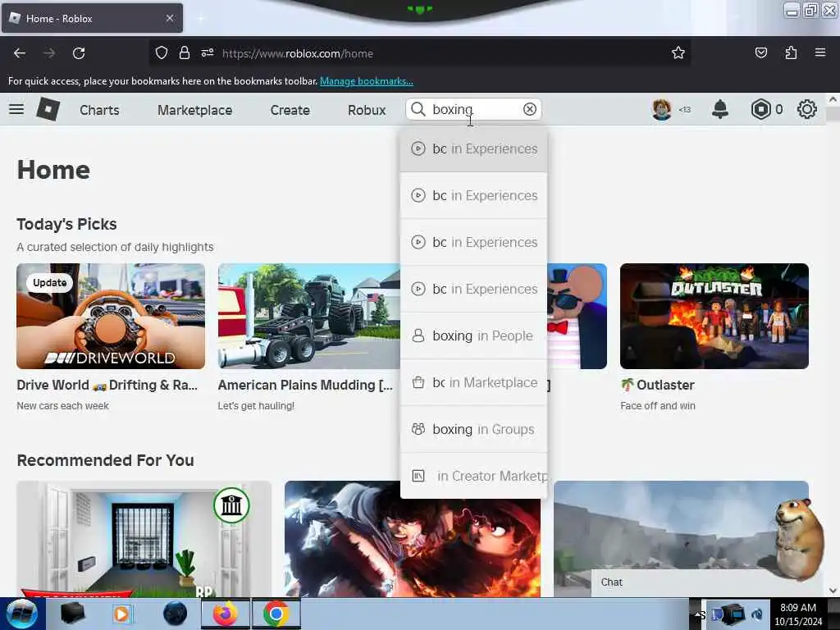
Task: Open the Robux balance icon
Action: point(760,109)
